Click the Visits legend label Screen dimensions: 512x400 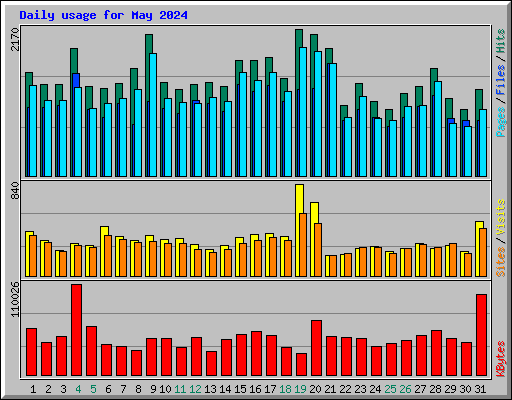click(x=501, y=217)
